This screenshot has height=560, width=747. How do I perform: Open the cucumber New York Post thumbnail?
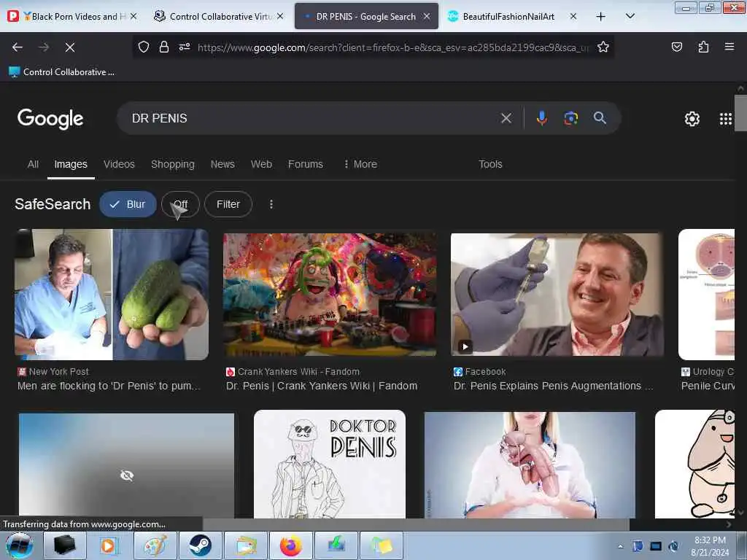(112, 295)
